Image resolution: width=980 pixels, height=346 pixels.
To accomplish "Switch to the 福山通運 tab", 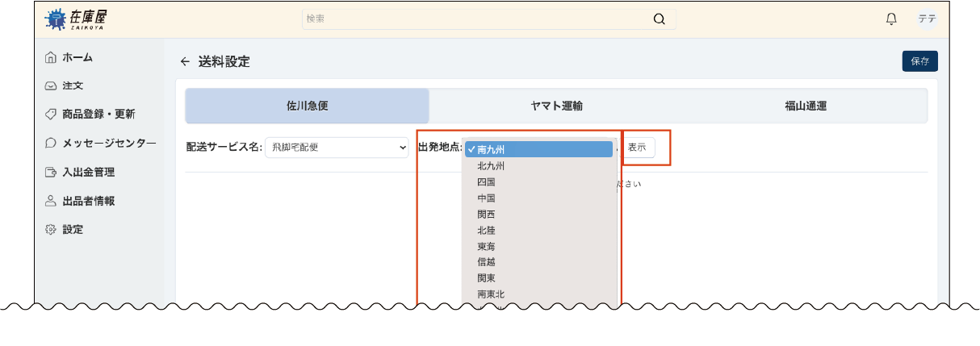I will pos(806,106).
